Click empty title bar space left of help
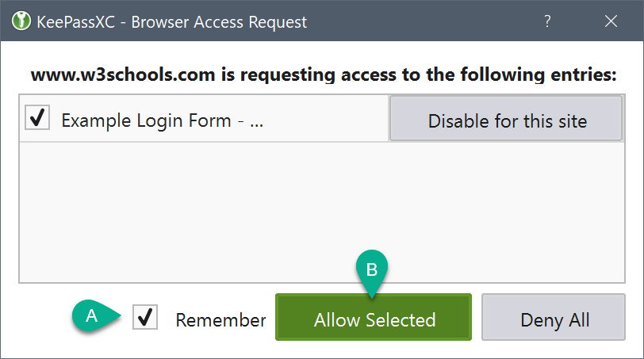 click(x=420, y=22)
